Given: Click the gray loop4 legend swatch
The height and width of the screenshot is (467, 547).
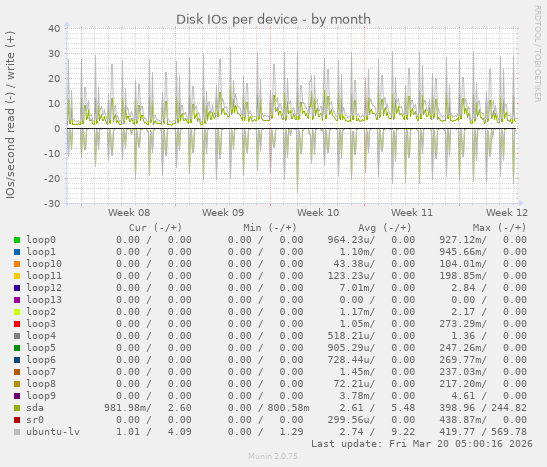Looking at the screenshot, I should [x=17, y=336].
